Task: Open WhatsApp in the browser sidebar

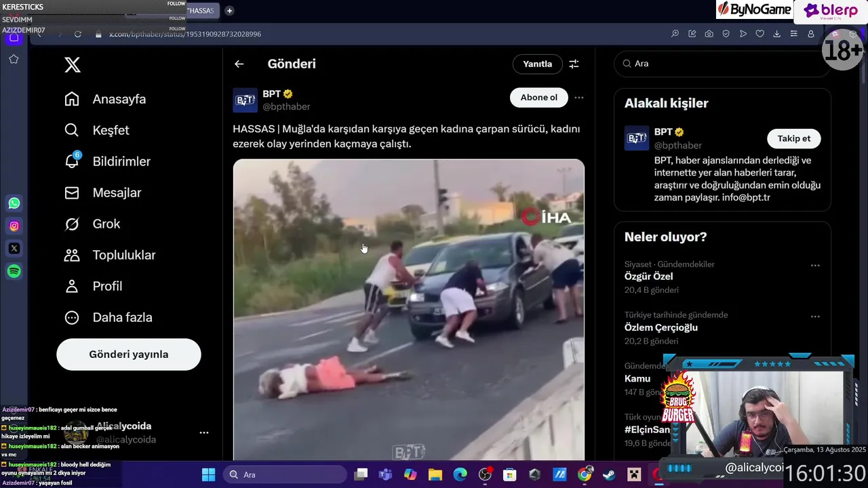Action: (x=14, y=203)
